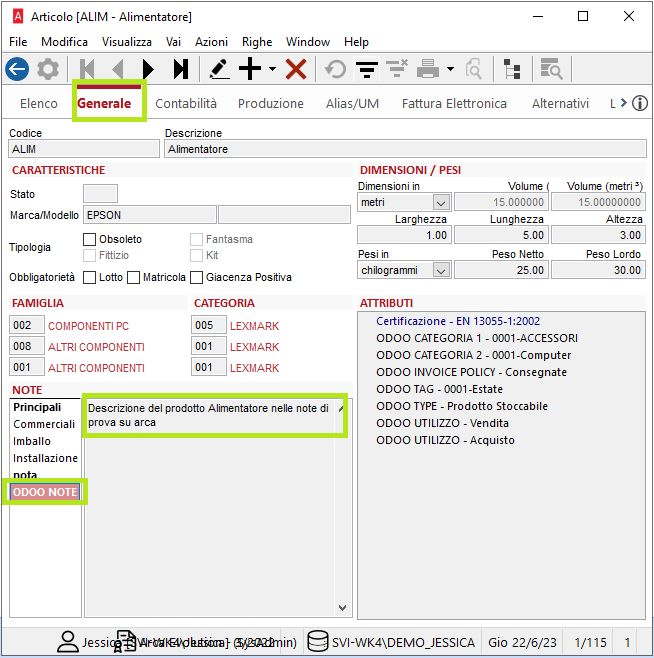Go to the next record arrow
This screenshot has width=654, height=658.
[x=149, y=69]
